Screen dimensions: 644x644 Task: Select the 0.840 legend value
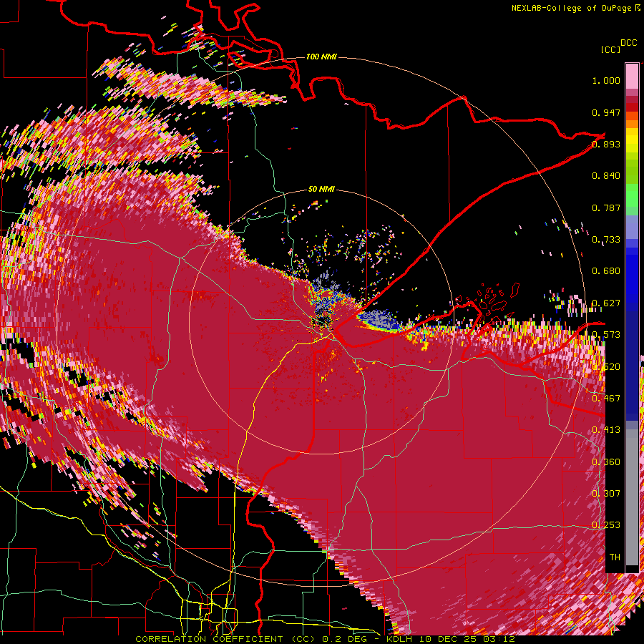coord(606,176)
